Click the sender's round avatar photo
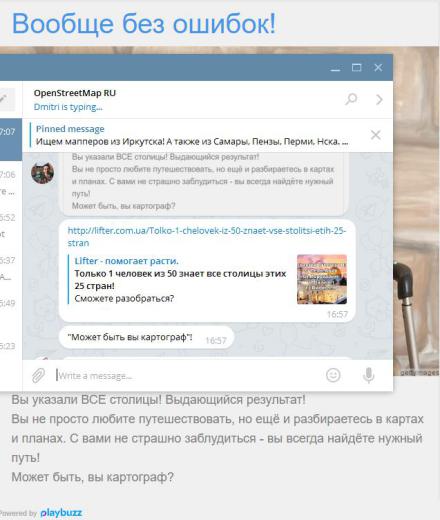Image resolution: width=440 pixels, height=520 pixels. coord(42,173)
